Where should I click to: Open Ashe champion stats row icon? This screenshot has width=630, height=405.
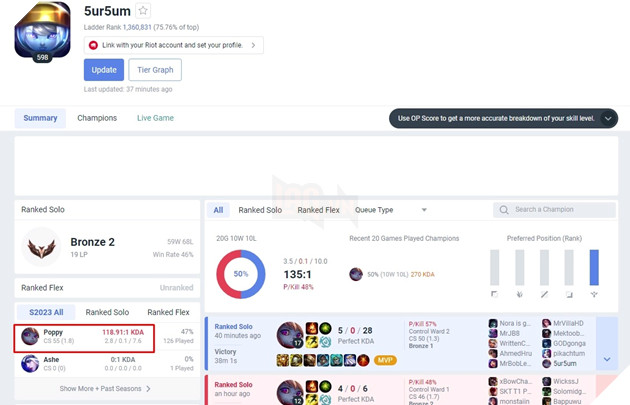tap(30, 363)
